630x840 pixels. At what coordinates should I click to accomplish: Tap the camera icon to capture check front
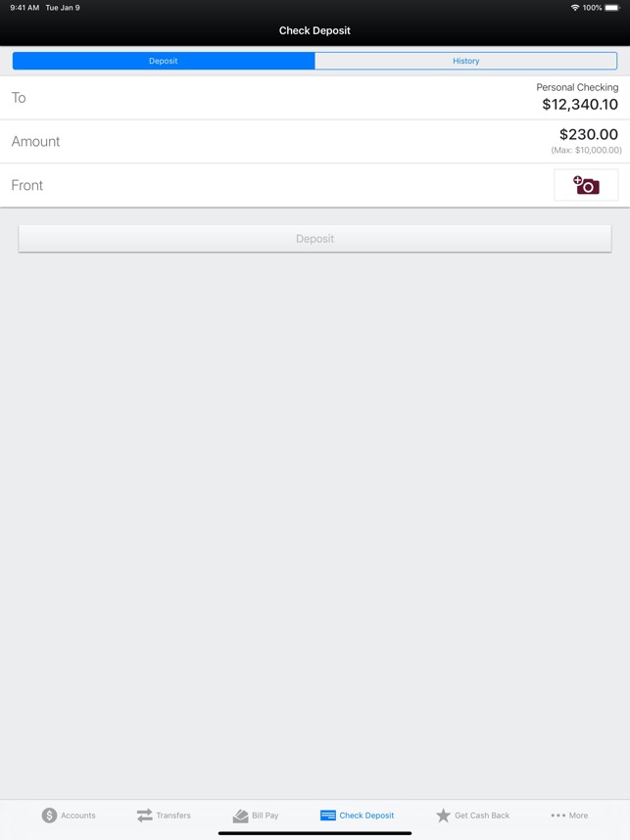[x=585, y=184]
